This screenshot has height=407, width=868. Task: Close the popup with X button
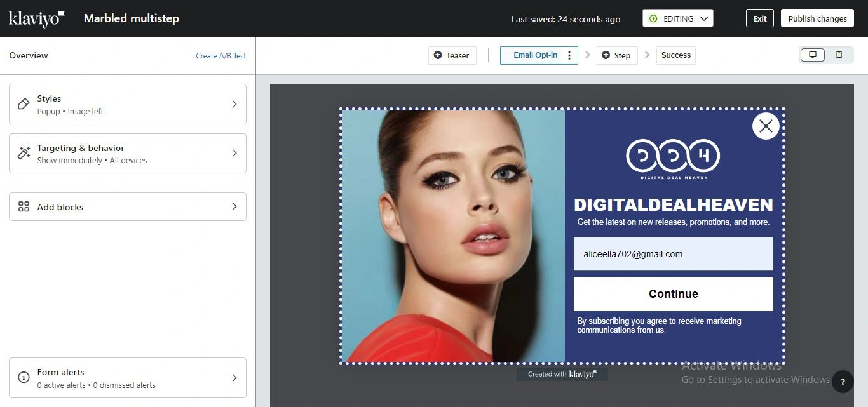(x=766, y=126)
